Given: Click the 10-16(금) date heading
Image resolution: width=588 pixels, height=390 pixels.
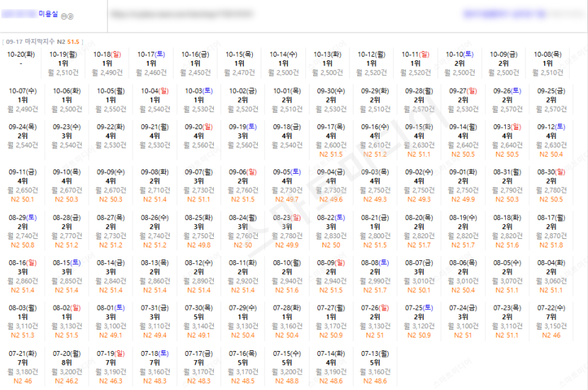Looking at the screenshot, I should click(196, 55).
